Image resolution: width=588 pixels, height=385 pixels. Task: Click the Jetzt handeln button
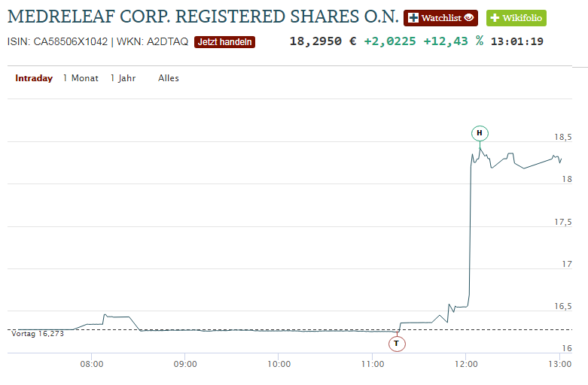tap(224, 42)
